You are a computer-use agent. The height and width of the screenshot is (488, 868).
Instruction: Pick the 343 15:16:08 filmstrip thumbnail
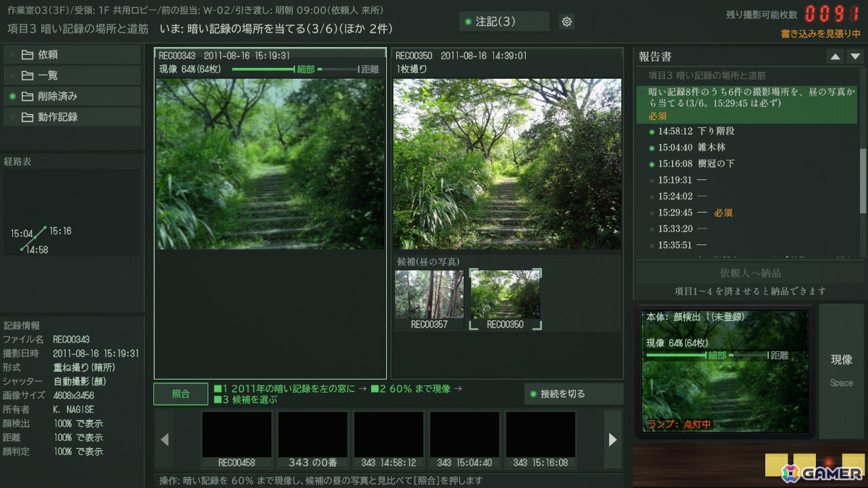(540, 440)
